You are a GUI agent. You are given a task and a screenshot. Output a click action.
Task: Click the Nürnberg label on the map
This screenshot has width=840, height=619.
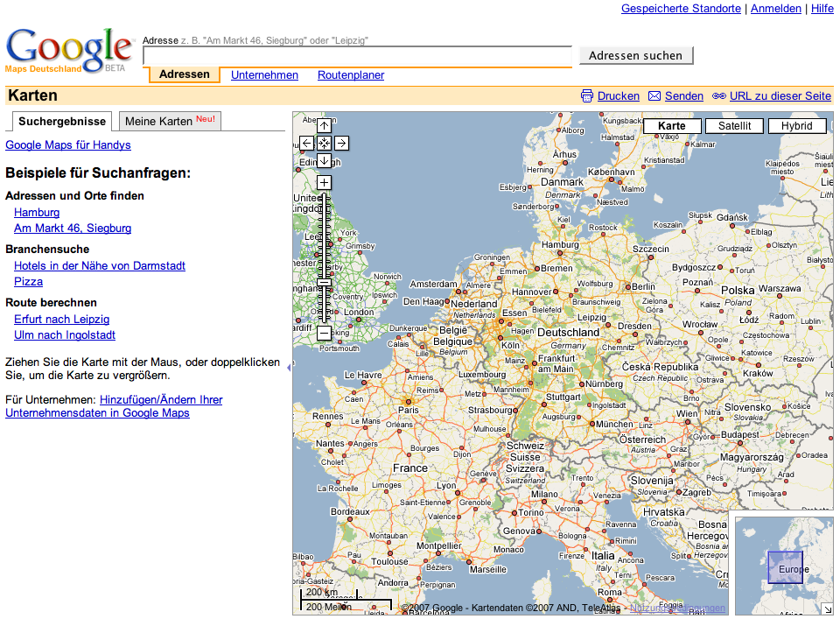tap(605, 383)
